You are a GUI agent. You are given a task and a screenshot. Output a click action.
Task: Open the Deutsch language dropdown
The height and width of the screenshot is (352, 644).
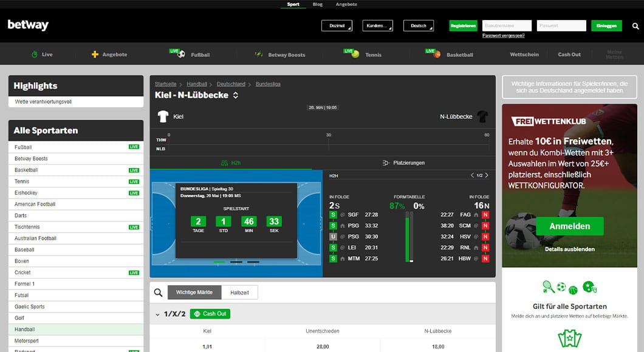(x=419, y=25)
